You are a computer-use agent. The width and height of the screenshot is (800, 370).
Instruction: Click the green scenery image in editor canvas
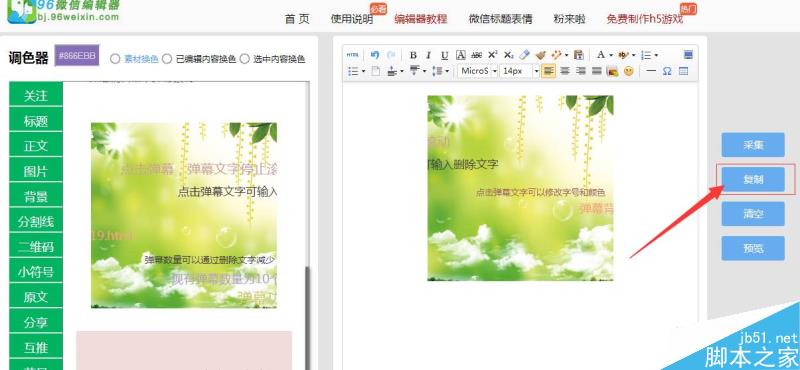520,188
